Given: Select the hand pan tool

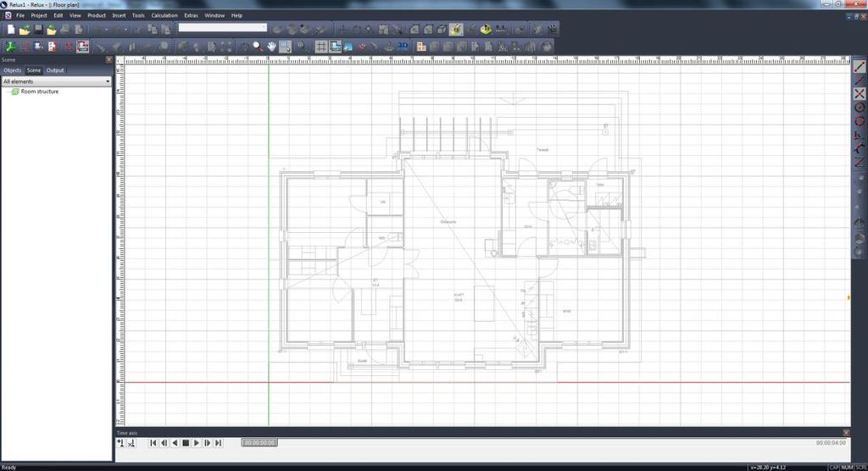Looking at the screenshot, I should (x=271, y=47).
